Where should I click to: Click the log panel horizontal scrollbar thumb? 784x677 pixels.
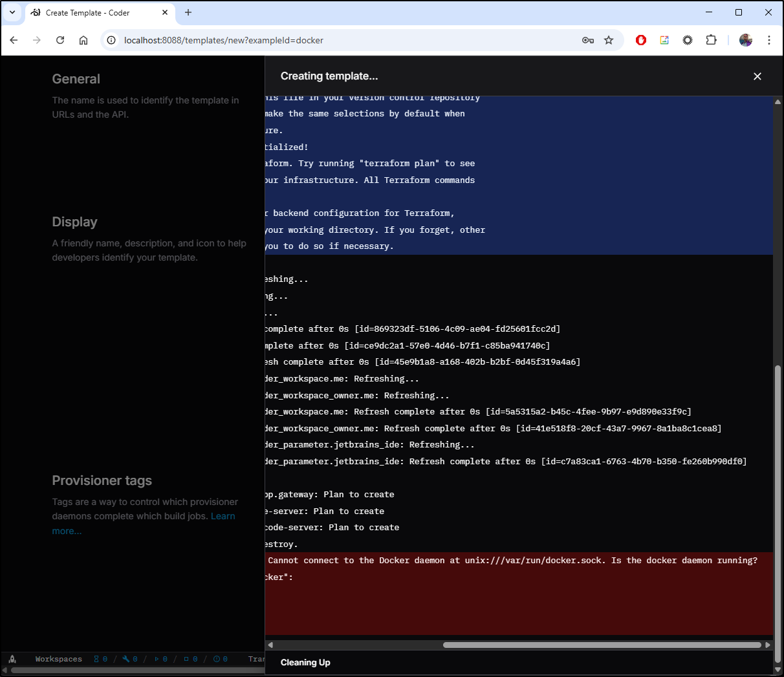click(x=602, y=645)
